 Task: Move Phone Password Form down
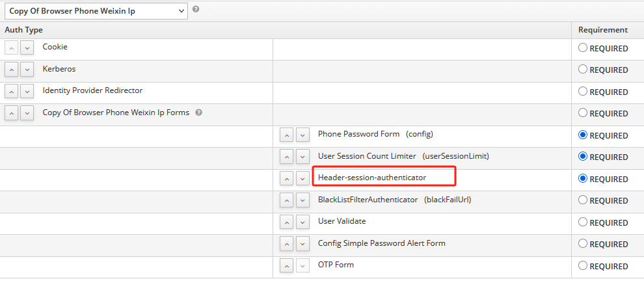pos(302,135)
